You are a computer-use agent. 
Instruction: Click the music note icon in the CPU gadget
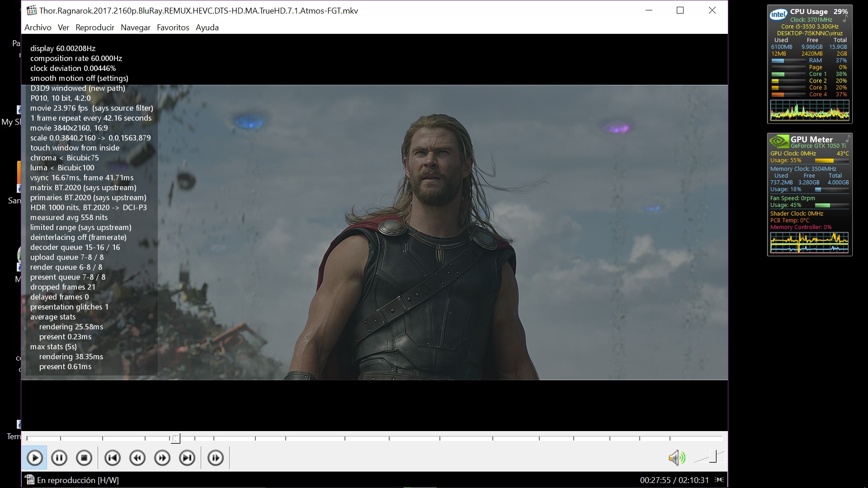pyautogui.click(x=845, y=19)
